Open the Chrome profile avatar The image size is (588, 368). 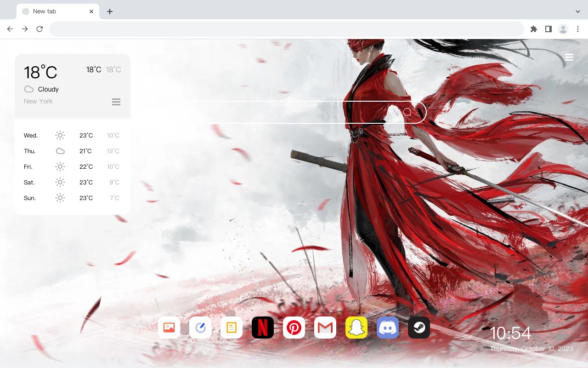[563, 29]
